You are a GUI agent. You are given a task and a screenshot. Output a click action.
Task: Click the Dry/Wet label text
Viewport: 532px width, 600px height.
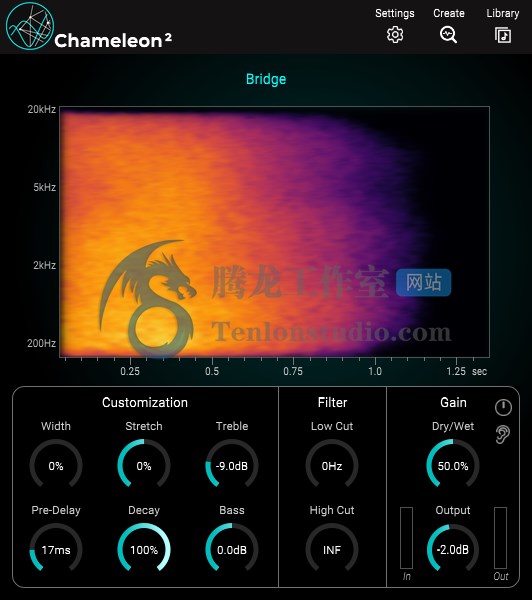[x=453, y=426]
